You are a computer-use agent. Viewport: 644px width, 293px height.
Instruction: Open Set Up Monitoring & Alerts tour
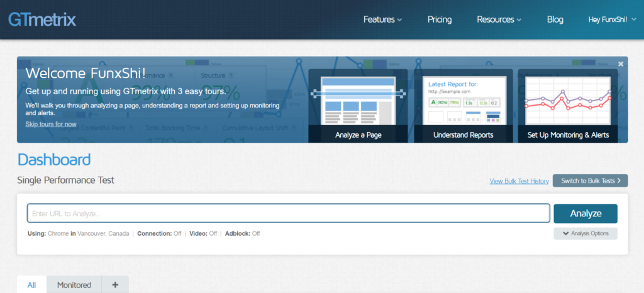[x=569, y=106]
